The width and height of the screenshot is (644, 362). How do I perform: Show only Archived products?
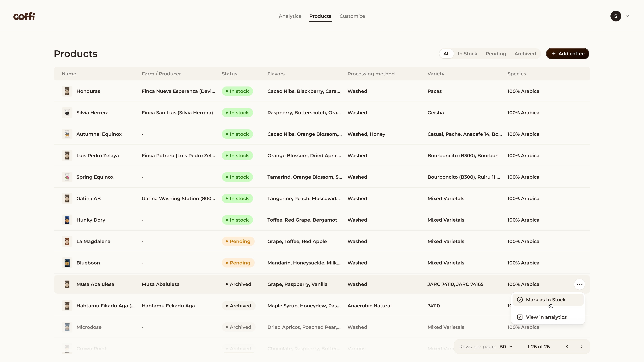point(525,54)
